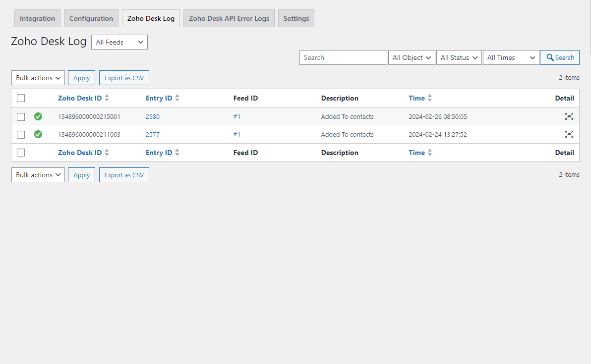Sort by Entry ID in footer header
Viewport: 591px width, 364px height.
pos(159,153)
